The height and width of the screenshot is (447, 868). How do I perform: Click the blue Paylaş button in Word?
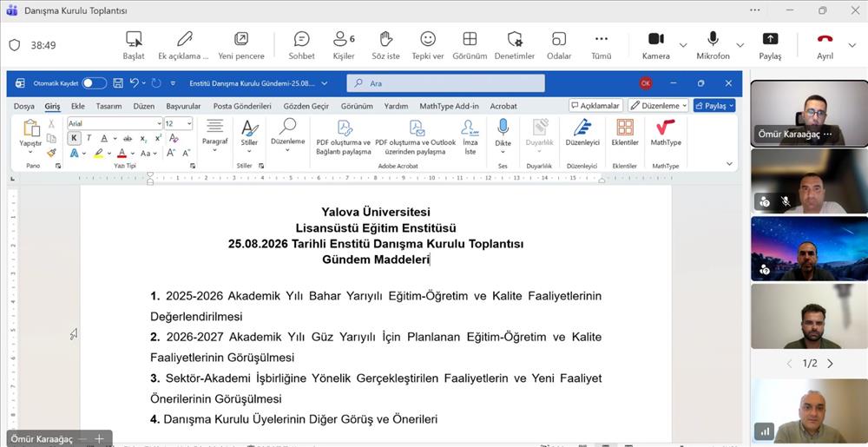click(714, 105)
